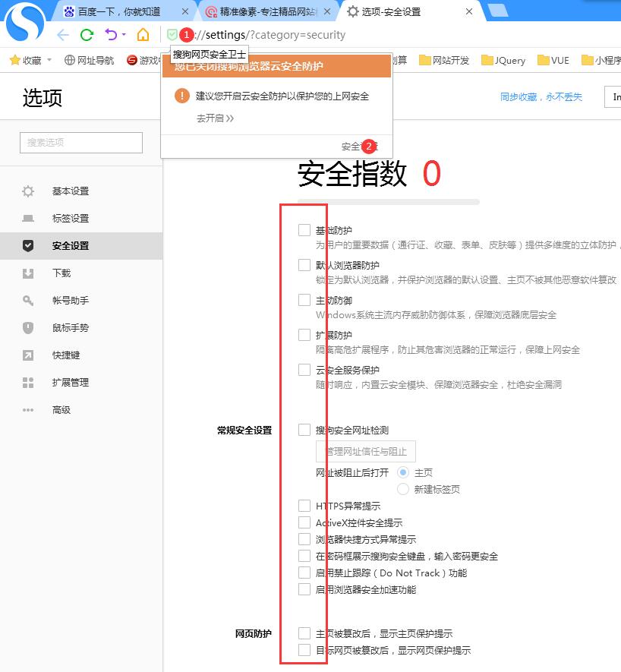Select 安全设置 in sidebar
The width and height of the screenshot is (621, 672).
(81, 246)
